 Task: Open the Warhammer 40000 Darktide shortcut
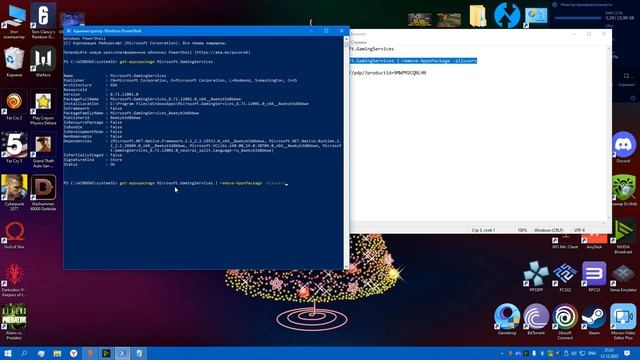point(43,193)
